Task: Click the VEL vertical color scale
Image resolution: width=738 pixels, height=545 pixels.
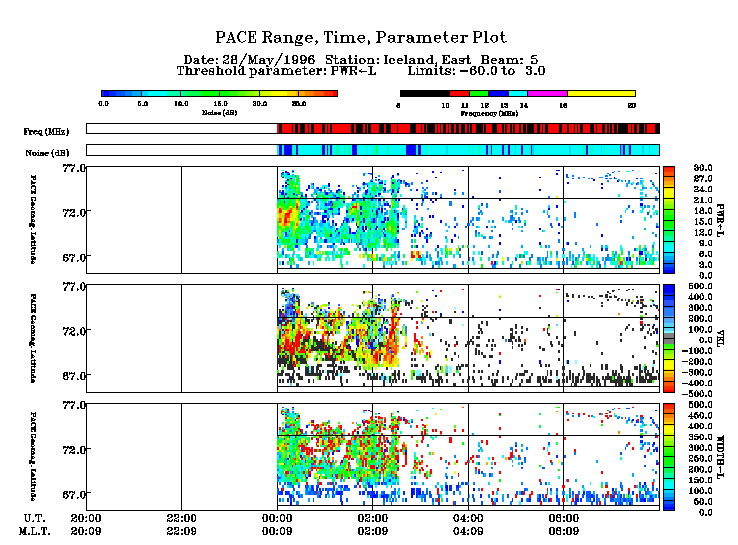Action: click(x=671, y=338)
